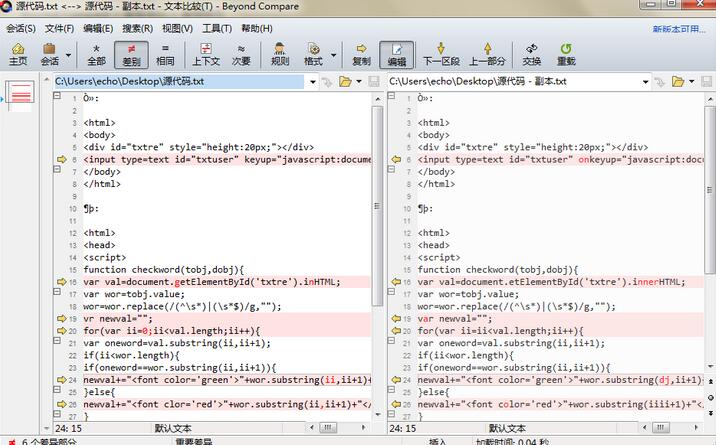Click left pane horizontal scrollbar thumb
This screenshot has height=445, width=716.
point(327,428)
